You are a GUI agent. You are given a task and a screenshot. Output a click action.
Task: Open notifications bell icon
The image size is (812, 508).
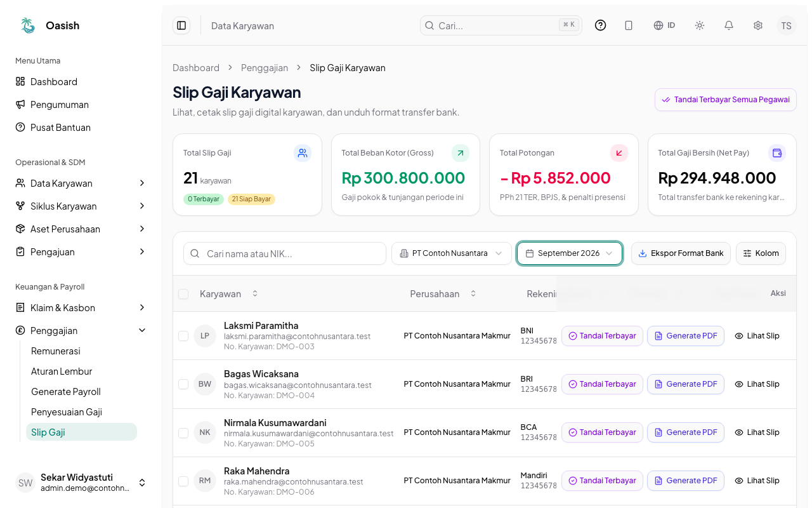coord(729,25)
